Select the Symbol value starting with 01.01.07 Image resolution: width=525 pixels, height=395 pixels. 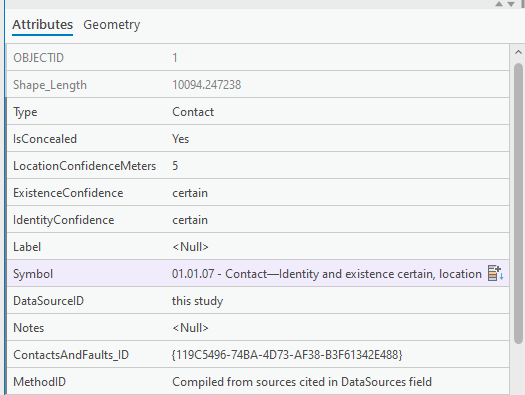[x=327, y=274]
